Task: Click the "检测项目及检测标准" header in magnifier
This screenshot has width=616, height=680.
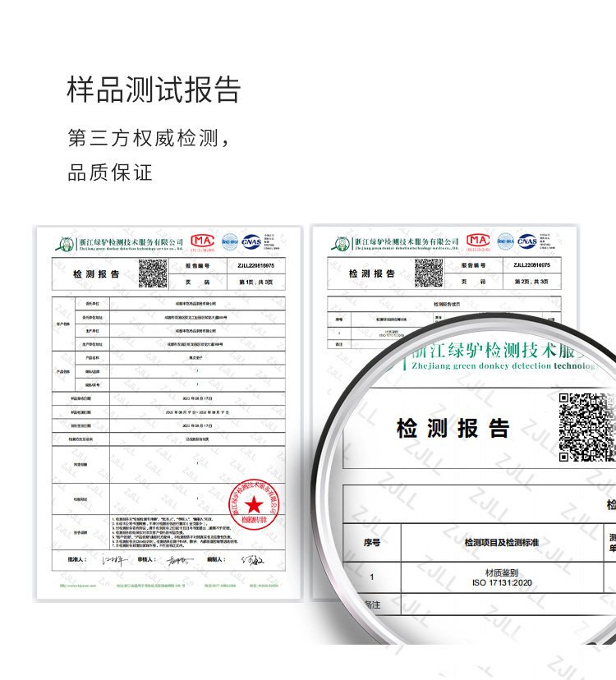Action: pos(502,543)
